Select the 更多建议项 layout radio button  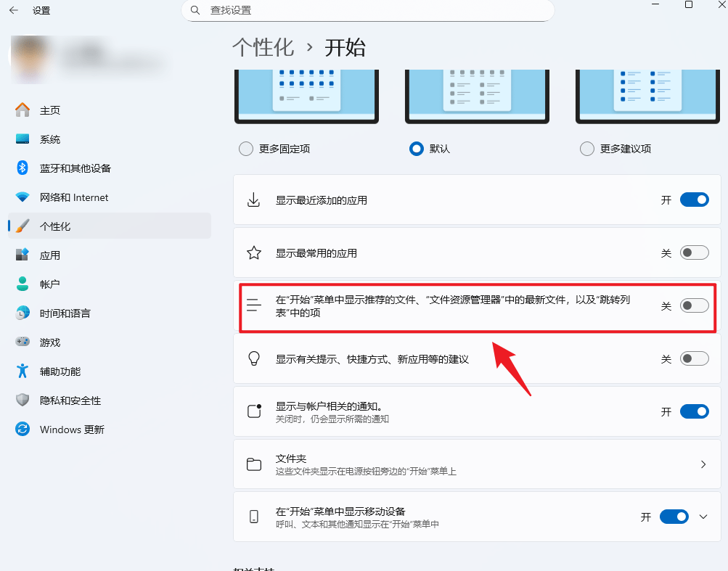587,149
